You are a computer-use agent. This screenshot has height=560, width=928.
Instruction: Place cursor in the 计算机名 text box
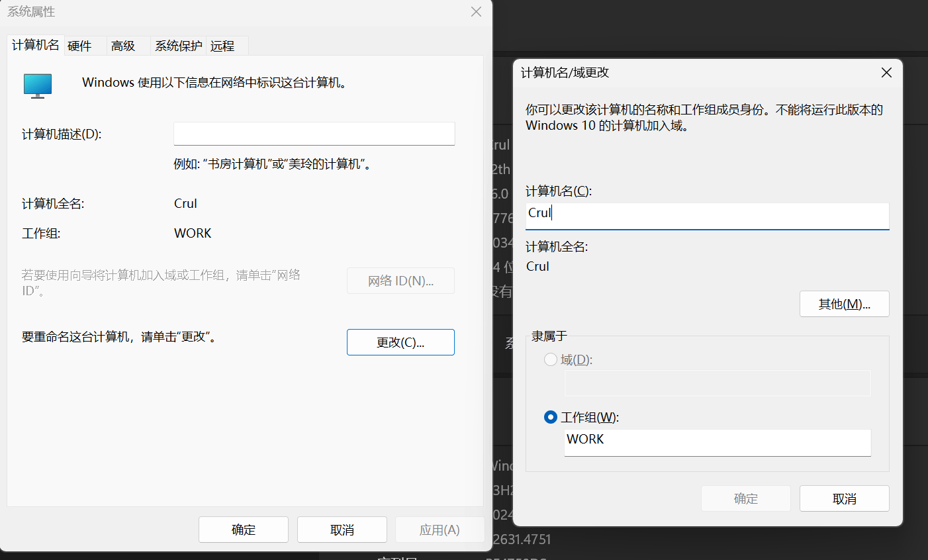707,216
